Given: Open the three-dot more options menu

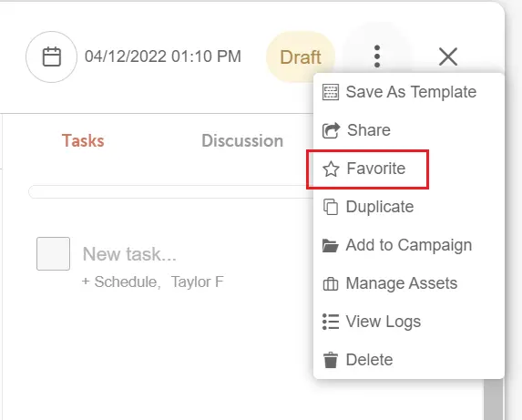Looking at the screenshot, I should click(x=377, y=56).
